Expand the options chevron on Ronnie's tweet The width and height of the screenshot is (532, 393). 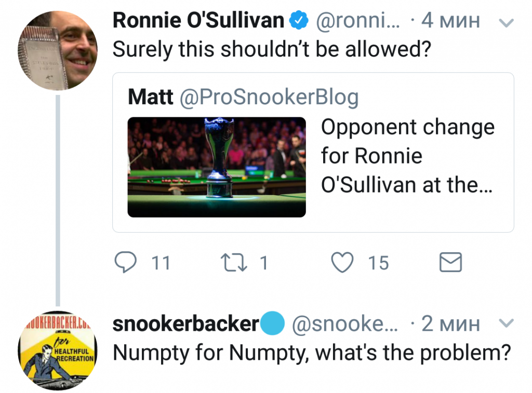[x=506, y=22]
